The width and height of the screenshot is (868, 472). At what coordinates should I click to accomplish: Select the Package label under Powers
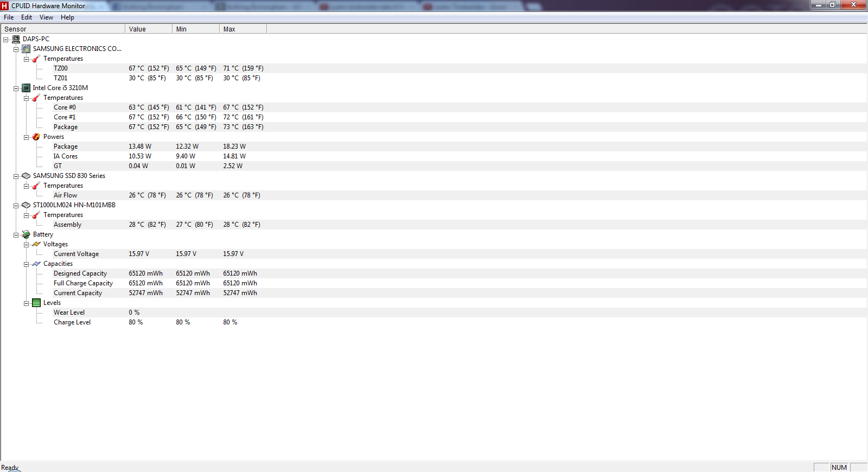66,146
